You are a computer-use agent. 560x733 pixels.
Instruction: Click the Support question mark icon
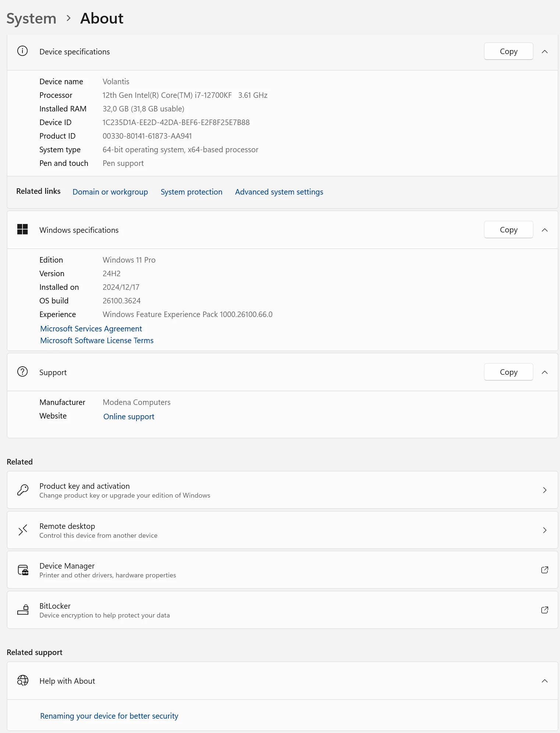22,372
